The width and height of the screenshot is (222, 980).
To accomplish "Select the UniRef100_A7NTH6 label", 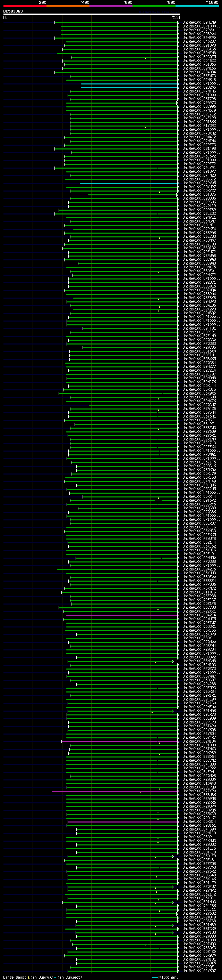I will pos(199,91).
